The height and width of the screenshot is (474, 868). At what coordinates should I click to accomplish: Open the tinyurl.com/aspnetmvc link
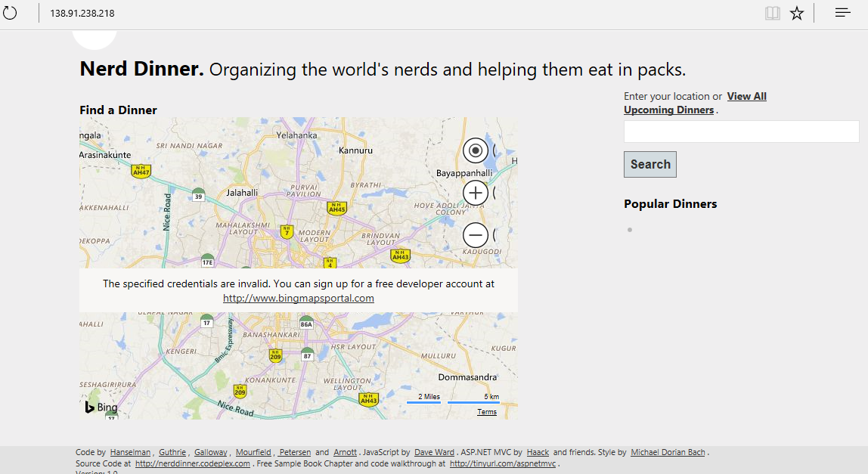[503, 463]
